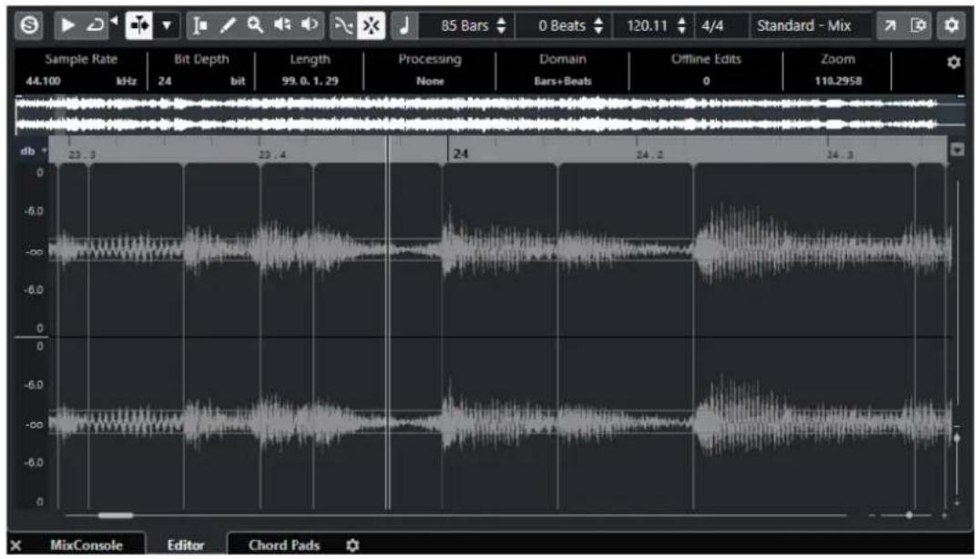Disable the highlighted Snap button
The image size is (980, 559).
372,25
